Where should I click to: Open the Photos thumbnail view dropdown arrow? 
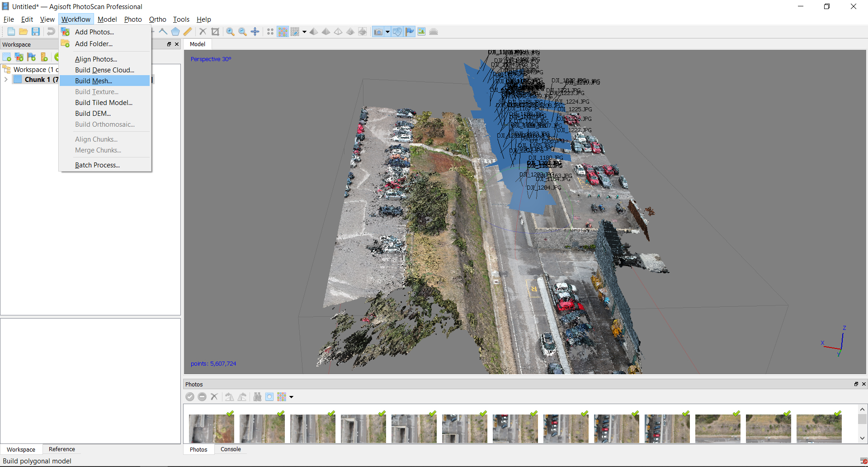click(x=292, y=397)
